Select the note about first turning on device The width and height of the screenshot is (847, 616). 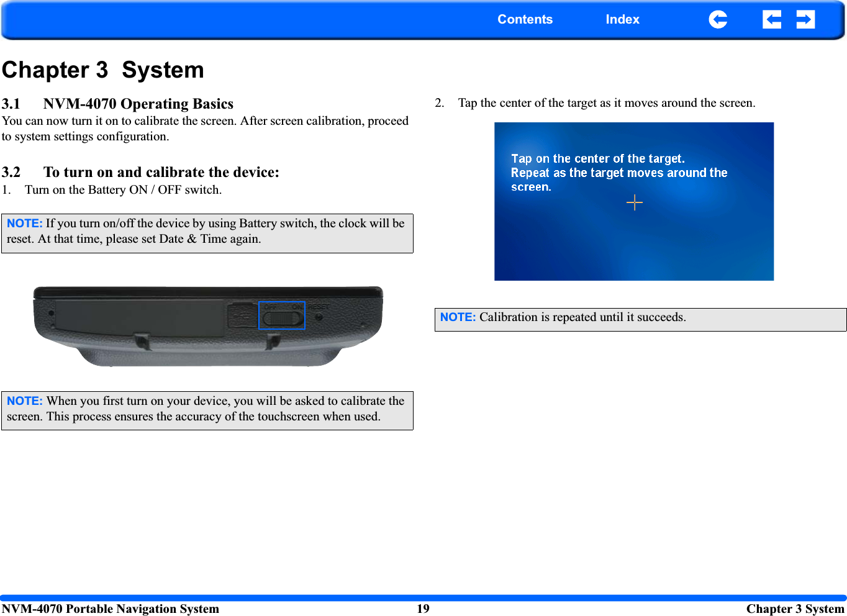[x=207, y=410]
